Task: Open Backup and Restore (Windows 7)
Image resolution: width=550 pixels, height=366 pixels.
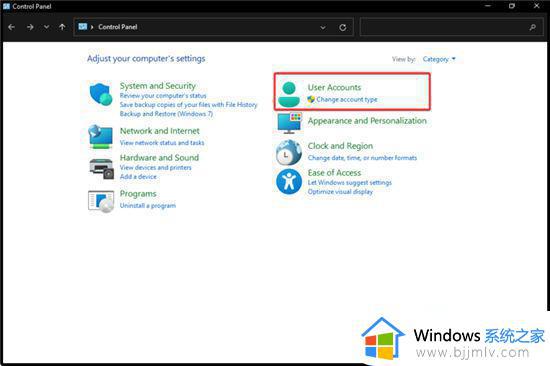Action: (x=166, y=114)
